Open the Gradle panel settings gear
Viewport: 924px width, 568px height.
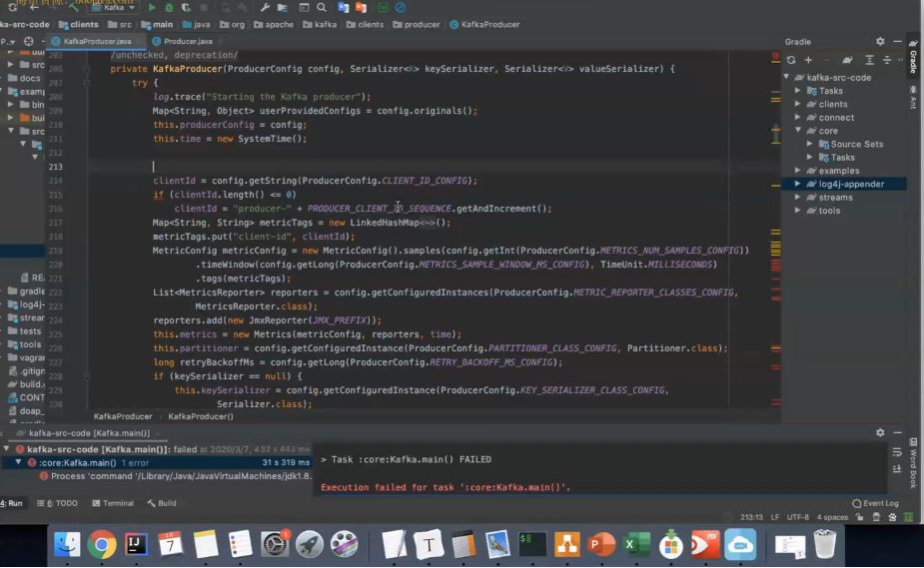pos(880,41)
